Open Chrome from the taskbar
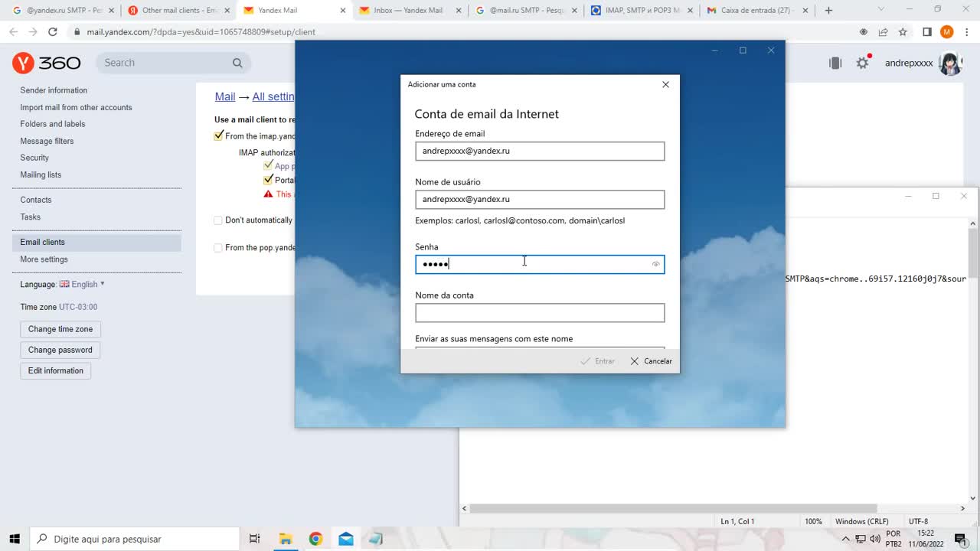Image resolution: width=980 pixels, height=551 pixels. click(x=315, y=539)
